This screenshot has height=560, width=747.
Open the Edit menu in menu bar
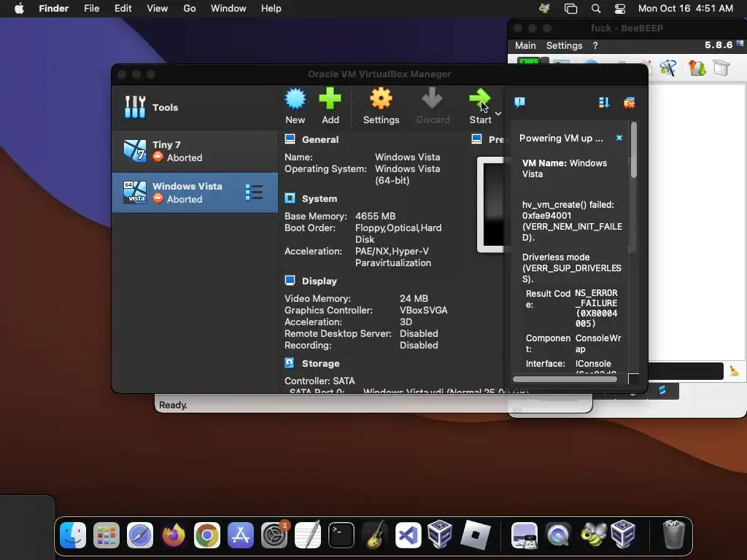click(123, 9)
